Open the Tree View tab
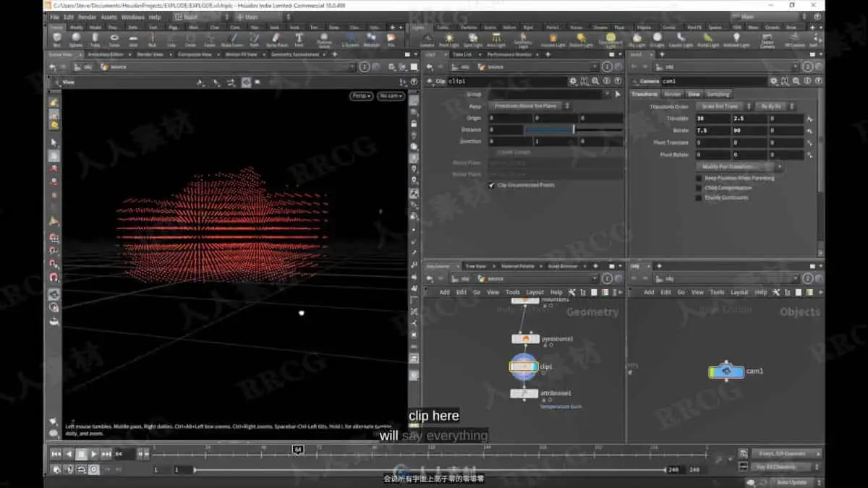The width and height of the screenshot is (868, 488). pyautogui.click(x=475, y=266)
